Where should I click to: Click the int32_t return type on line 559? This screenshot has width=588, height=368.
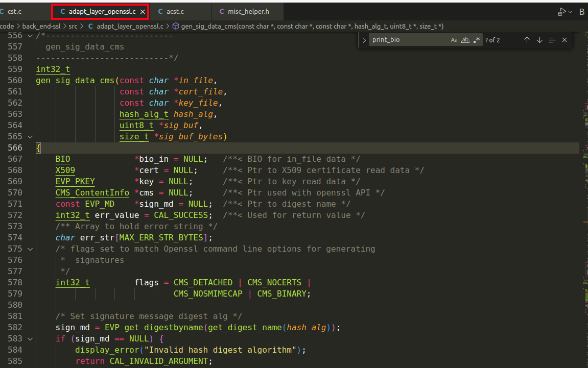(53, 69)
